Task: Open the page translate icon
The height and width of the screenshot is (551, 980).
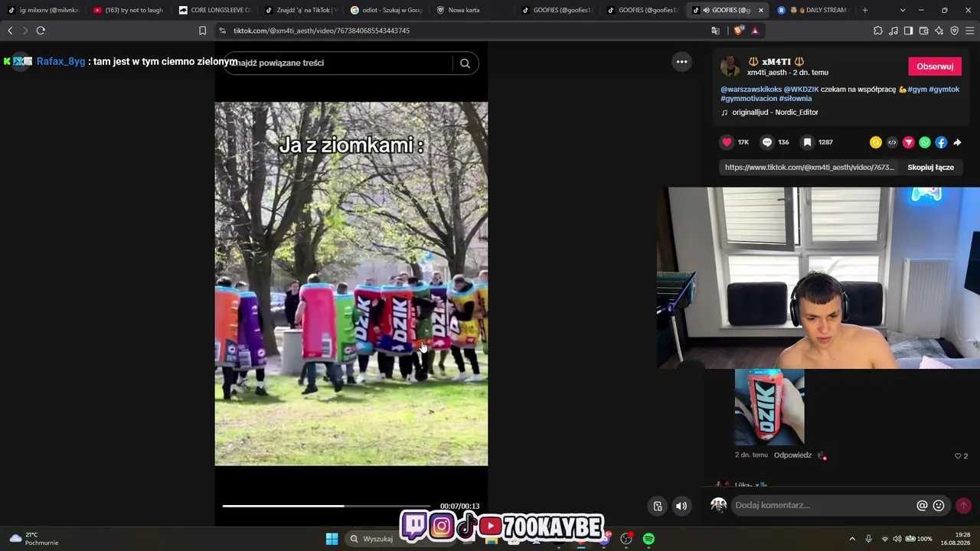Action: pos(715,31)
